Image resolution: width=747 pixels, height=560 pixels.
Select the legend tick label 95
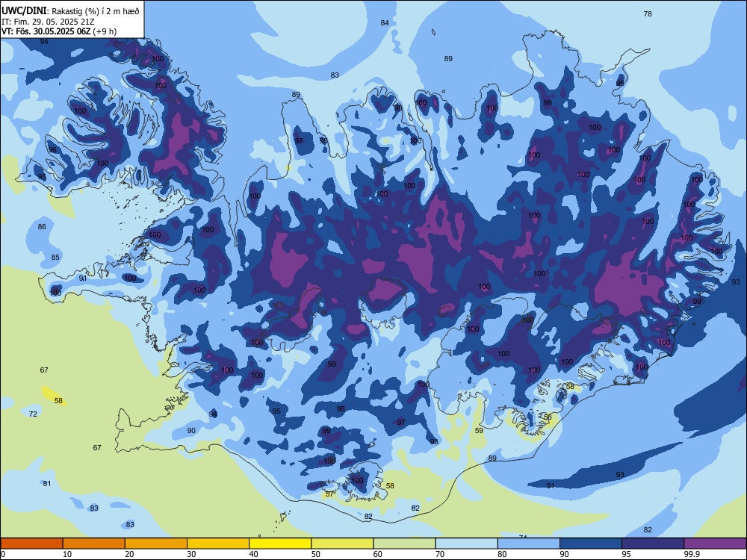point(626,554)
